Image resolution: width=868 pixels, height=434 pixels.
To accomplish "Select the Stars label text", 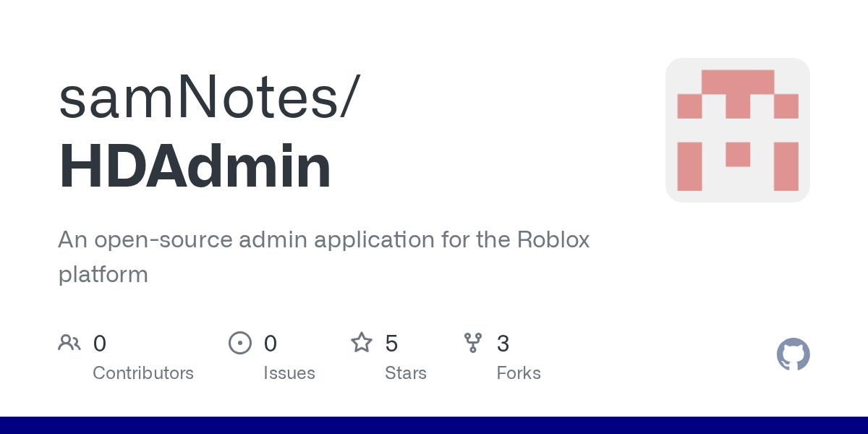I will 406,373.
